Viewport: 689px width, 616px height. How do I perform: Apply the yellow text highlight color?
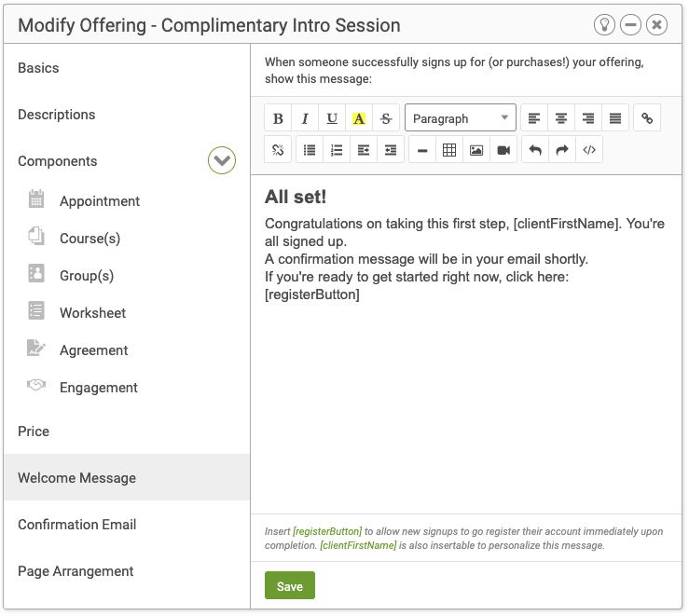(x=359, y=118)
